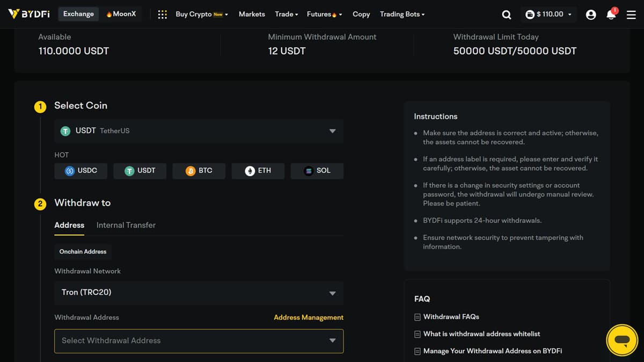The height and width of the screenshot is (362, 644).
Task: Open the Trading Bots dropdown menu
Action: (402, 14)
